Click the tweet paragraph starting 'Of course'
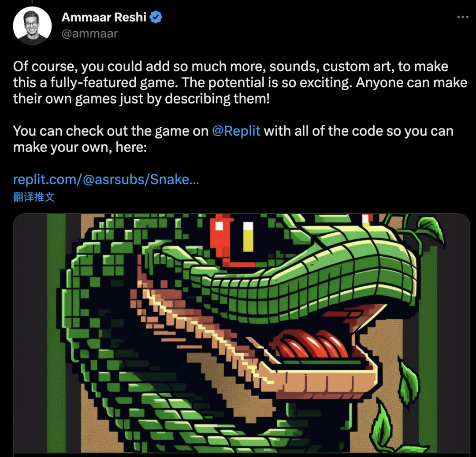476x457 pixels. pyautogui.click(x=240, y=82)
